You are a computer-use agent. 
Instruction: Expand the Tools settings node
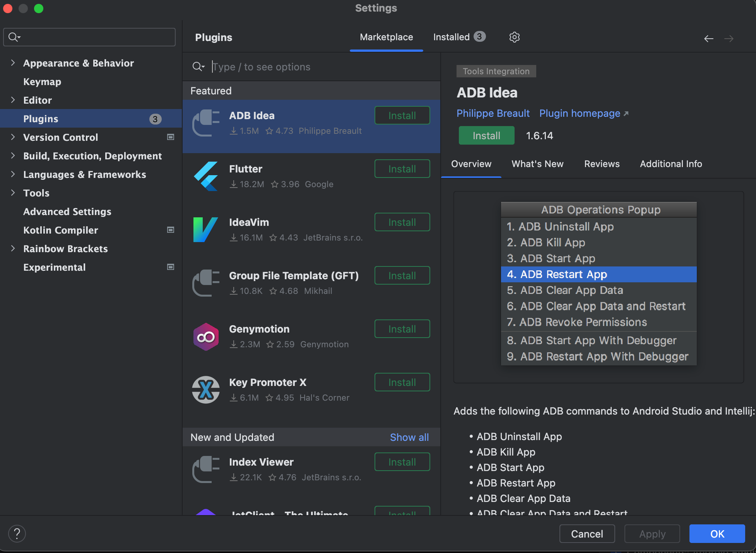(x=13, y=193)
